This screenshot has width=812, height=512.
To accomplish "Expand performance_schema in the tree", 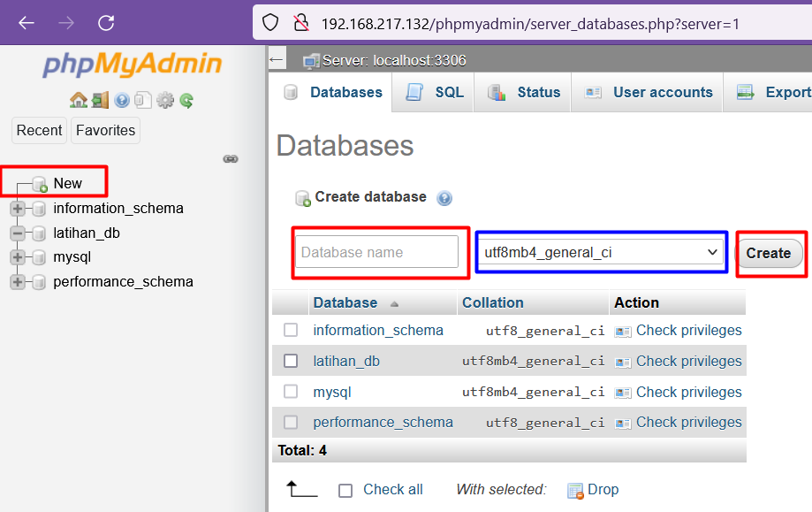I will (18, 282).
